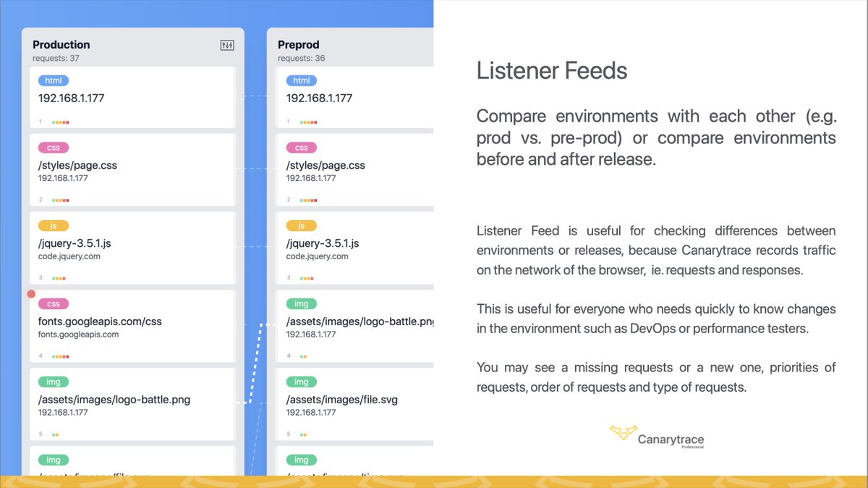The height and width of the screenshot is (488, 868).
Task: Click timing color bars on Production request 4
Action: pyautogui.click(x=61, y=356)
